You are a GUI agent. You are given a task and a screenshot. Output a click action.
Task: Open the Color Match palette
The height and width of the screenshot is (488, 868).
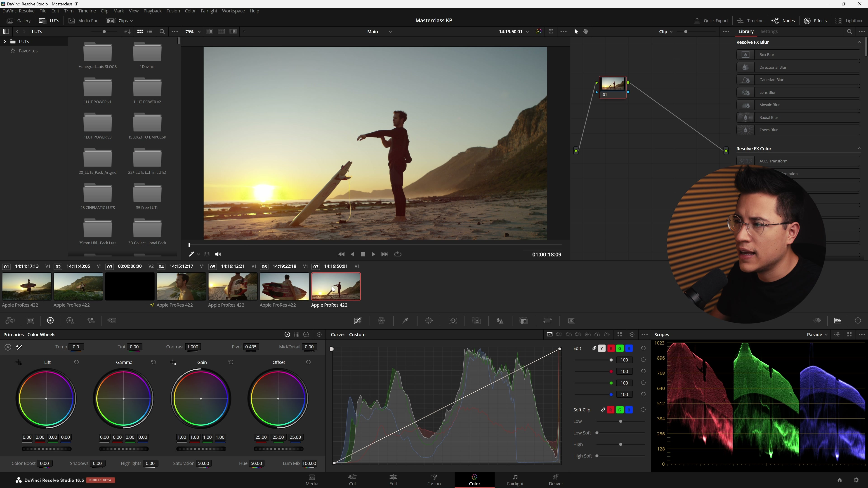point(30,321)
